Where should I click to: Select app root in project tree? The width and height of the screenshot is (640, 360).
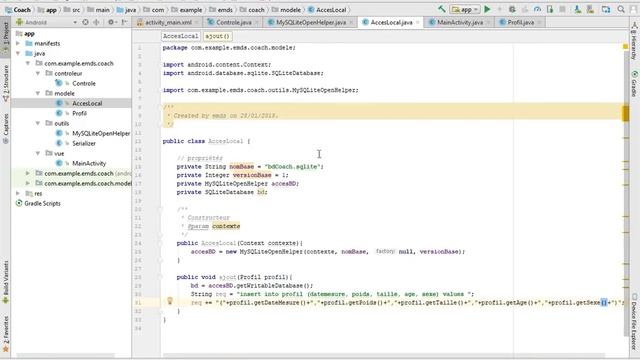pos(29,33)
